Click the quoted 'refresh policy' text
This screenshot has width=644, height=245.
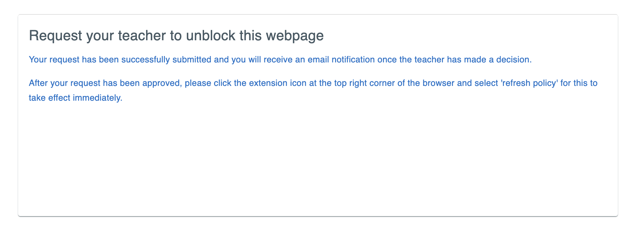tap(529, 83)
